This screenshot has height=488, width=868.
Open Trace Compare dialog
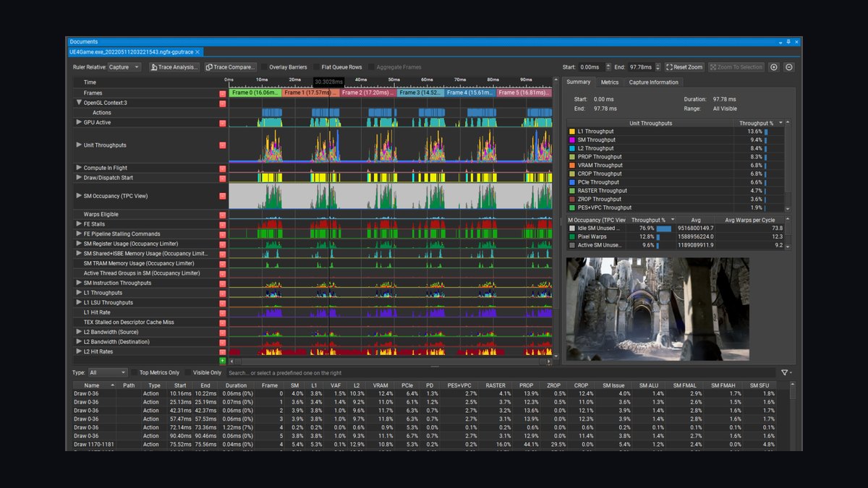230,67
